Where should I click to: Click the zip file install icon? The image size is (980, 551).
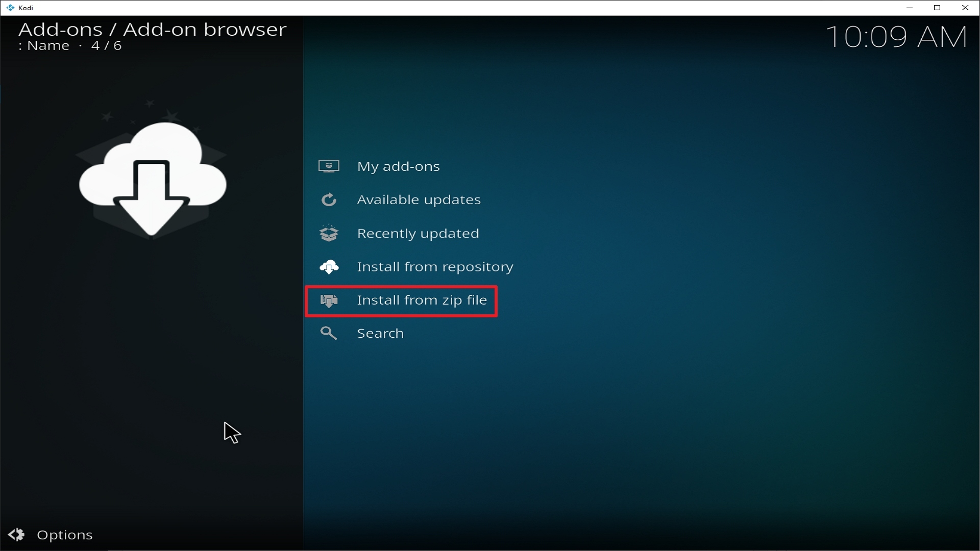[x=329, y=300]
